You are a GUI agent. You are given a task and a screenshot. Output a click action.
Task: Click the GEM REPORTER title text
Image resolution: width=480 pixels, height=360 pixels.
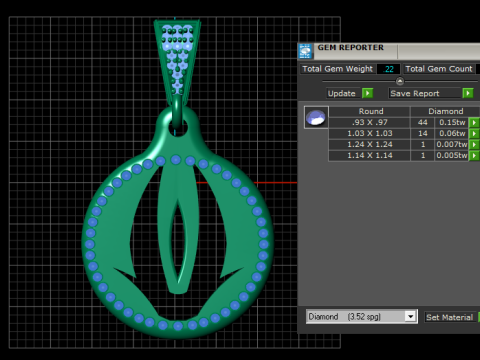[350, 48]
